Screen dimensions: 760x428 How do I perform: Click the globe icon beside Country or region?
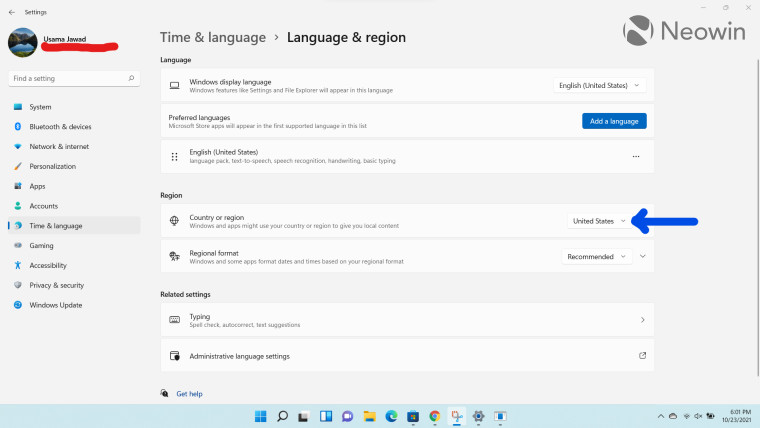174,221
